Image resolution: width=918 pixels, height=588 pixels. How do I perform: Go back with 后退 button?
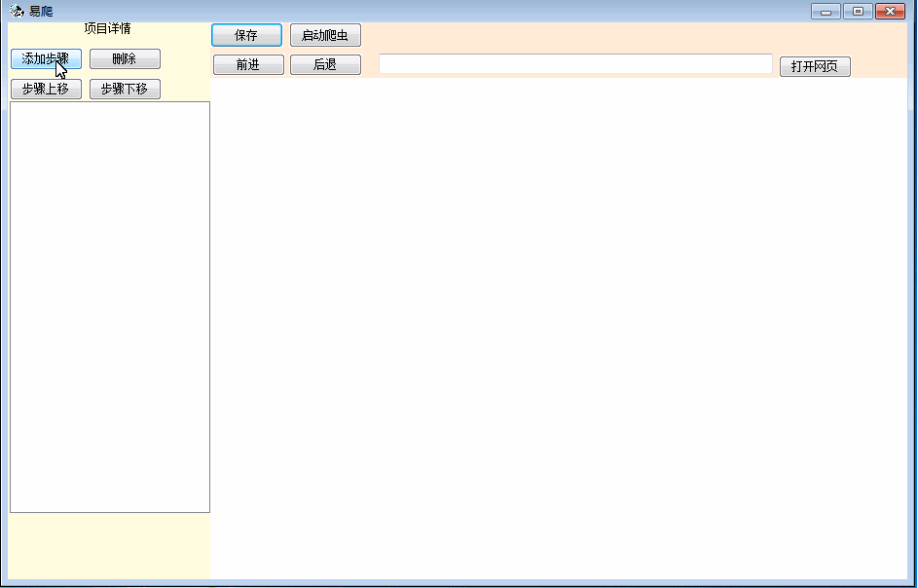click(x=325, y=64)
